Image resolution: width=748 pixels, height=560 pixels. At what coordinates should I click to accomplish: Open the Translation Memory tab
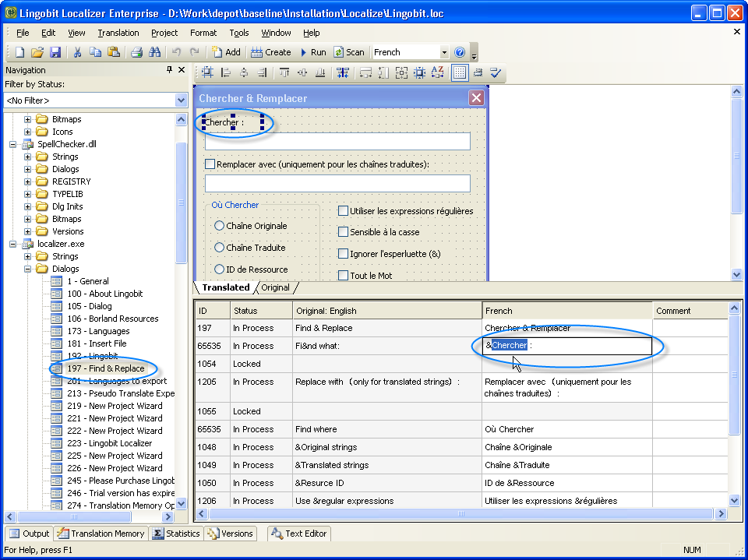click(x=101, y=534)
